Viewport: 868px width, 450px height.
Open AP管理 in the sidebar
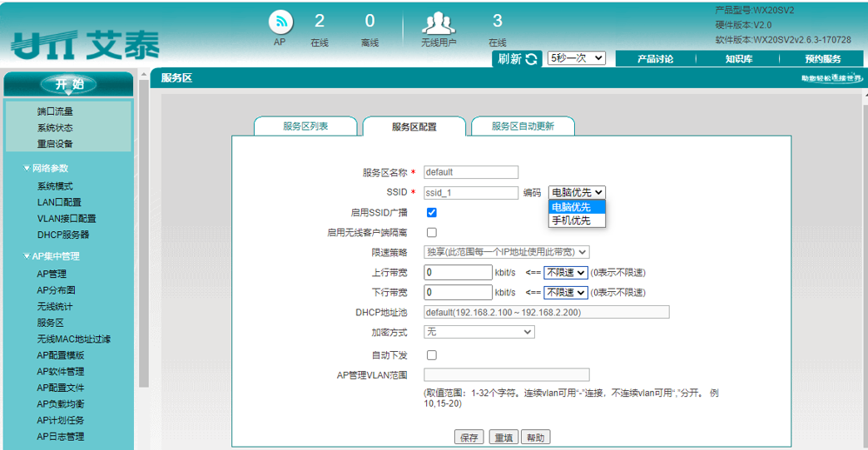[52, 274]
